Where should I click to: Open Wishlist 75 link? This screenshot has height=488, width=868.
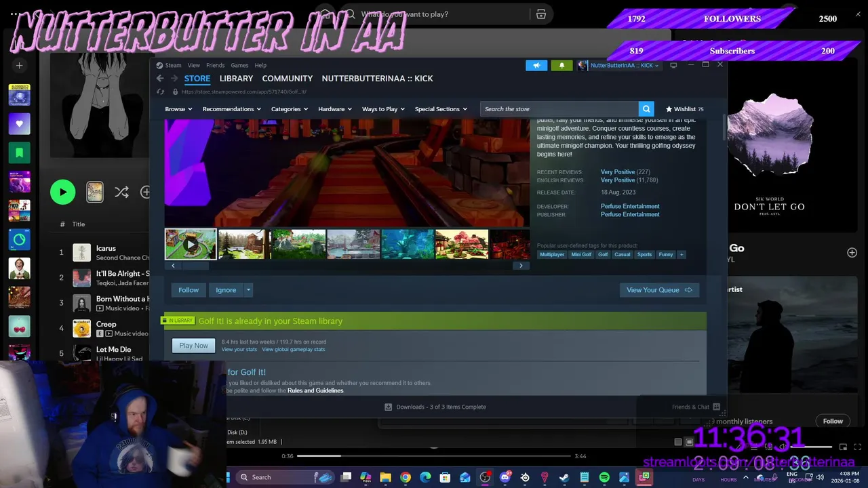[x=684, y=109]
